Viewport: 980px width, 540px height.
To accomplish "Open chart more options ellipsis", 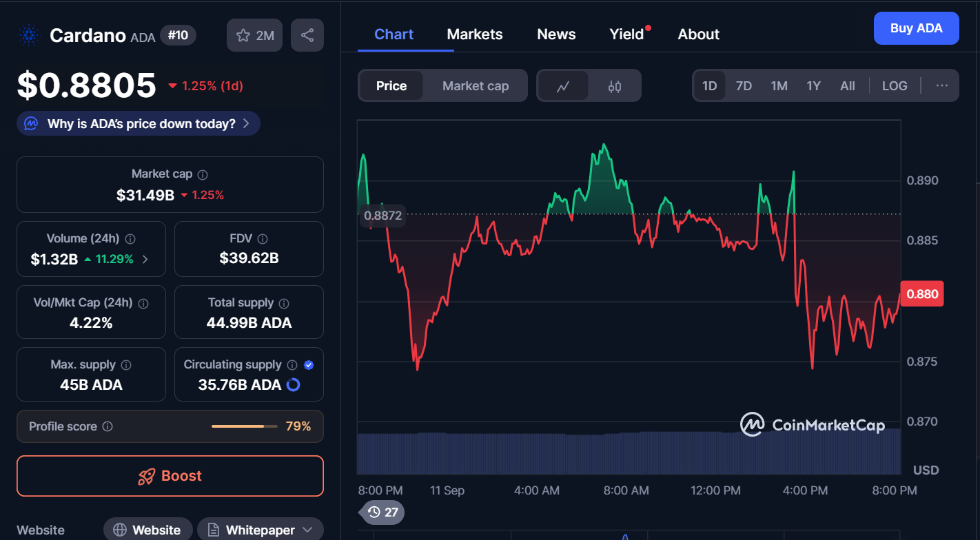I will click(942, 86).
